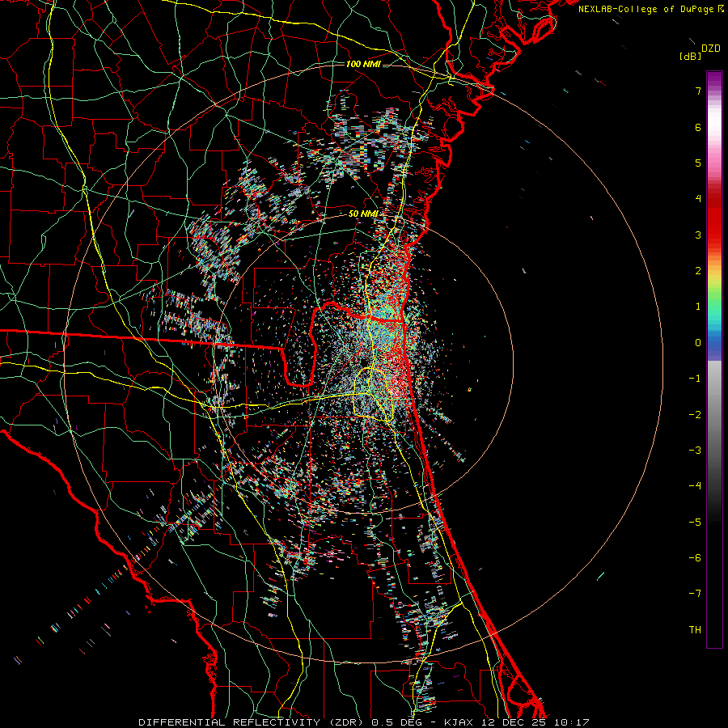
Task: Click the -6 value on color scale
Action: 695,558
